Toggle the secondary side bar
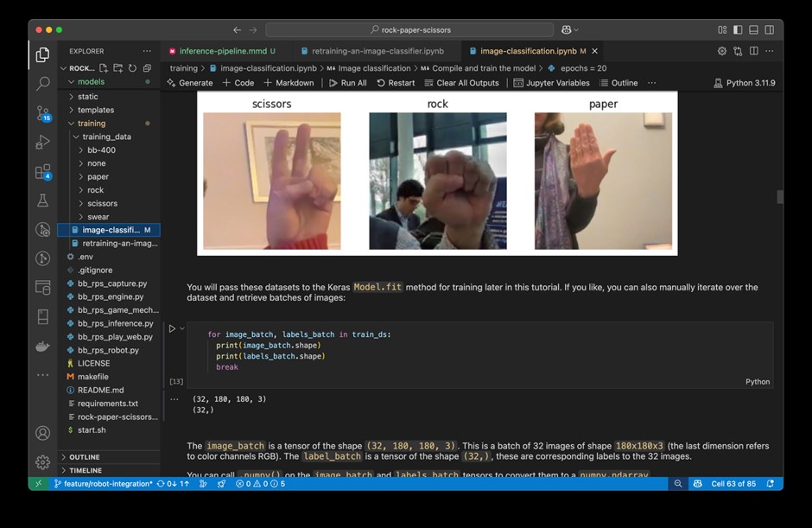 tap(770, 30)
